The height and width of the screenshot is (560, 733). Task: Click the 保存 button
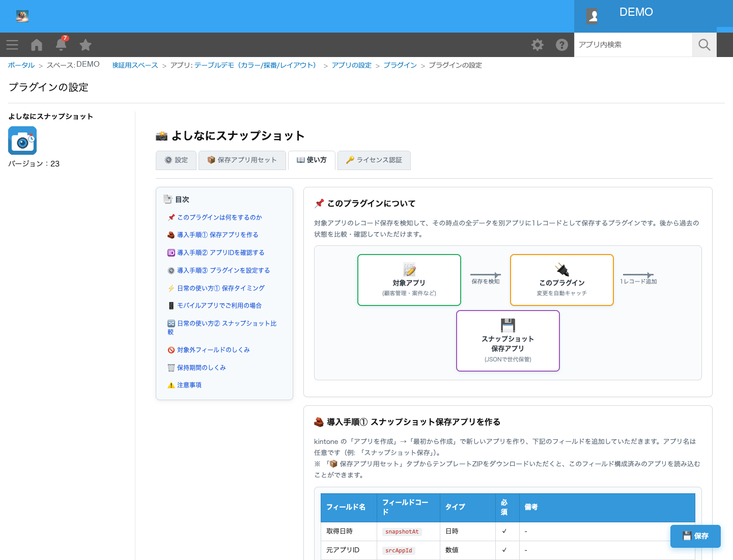click(x=695, y=536)
